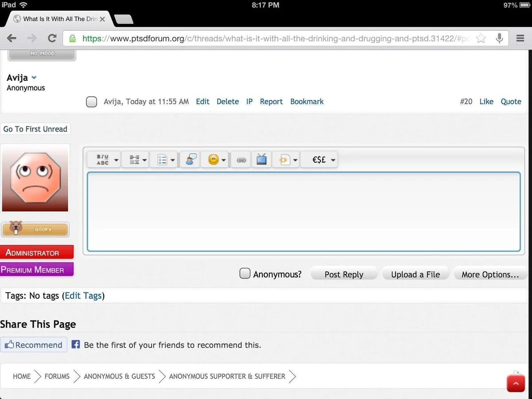Viewport: 532px width, 399px height.
Task: Click the GOOFY mood badge
Action: pos(35,229)
